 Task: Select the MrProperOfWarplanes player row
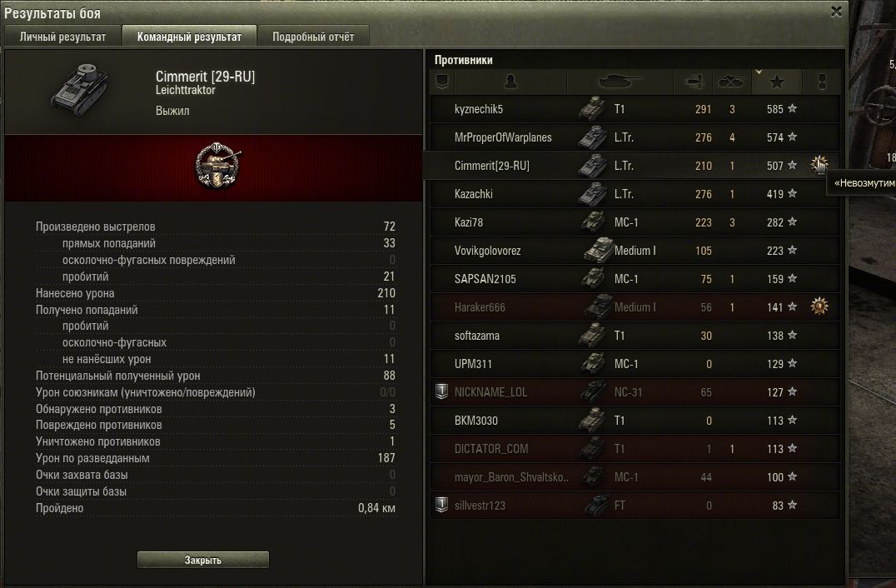click(x=635, y=137)
